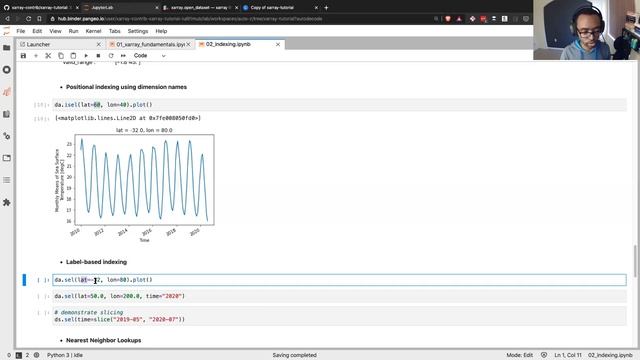The width and height of the screenshot is (640, 360).
Task: Click Python 3 | Idle kernel status
Action: coord(65,355)
